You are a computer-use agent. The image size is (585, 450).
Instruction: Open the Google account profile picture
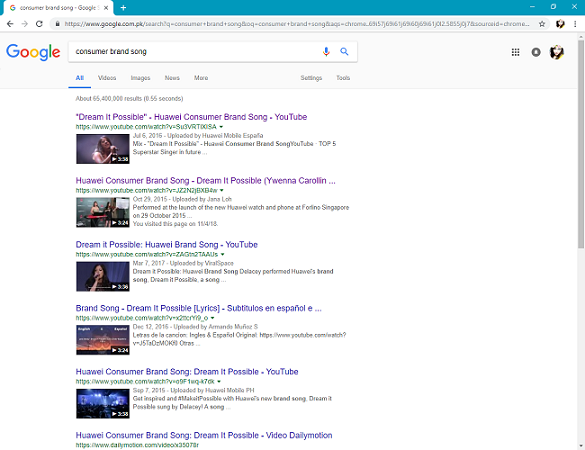[x=557, y=52]
